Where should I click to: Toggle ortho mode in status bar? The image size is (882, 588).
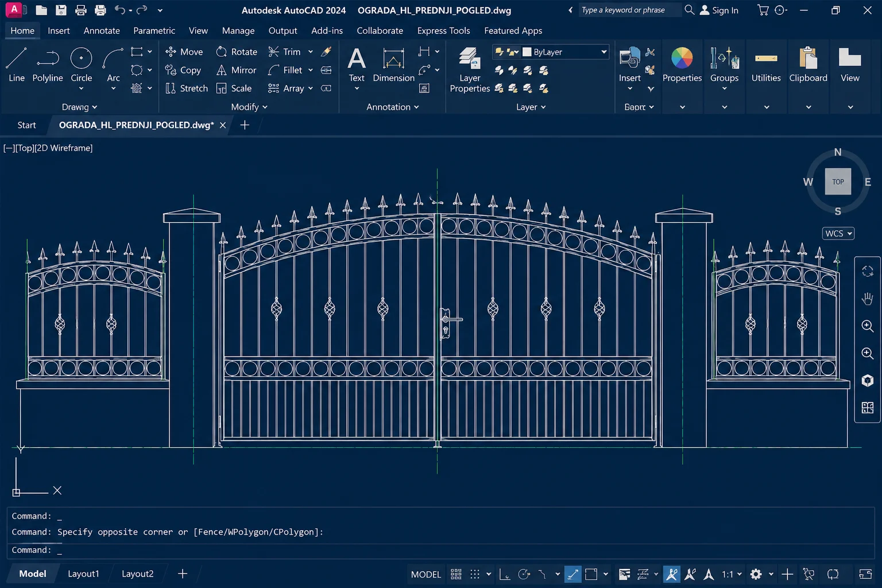(505, 574)
